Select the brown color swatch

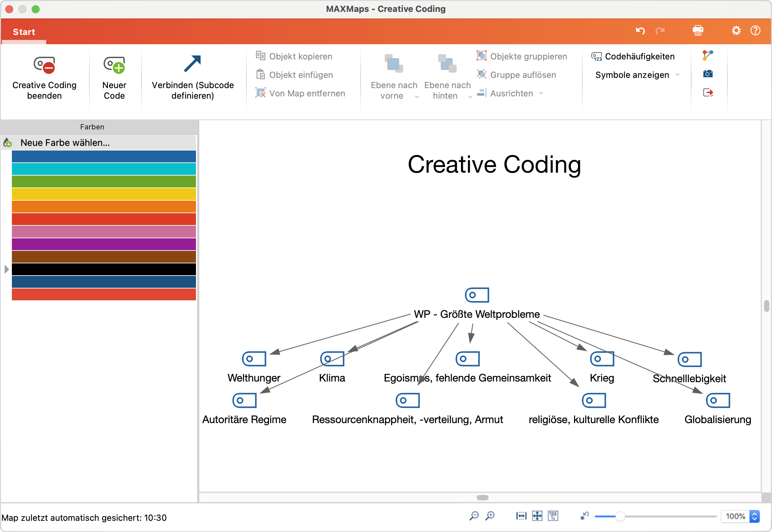pos(104,257)
